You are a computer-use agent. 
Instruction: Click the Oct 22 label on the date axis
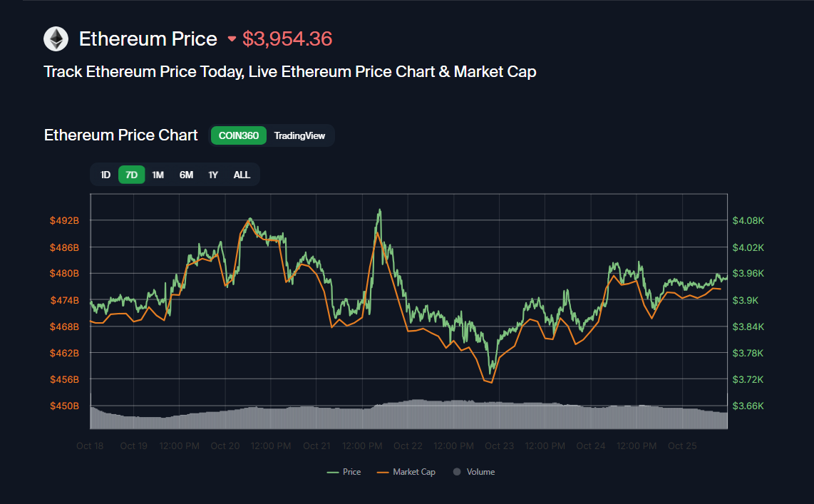point(408,446)
